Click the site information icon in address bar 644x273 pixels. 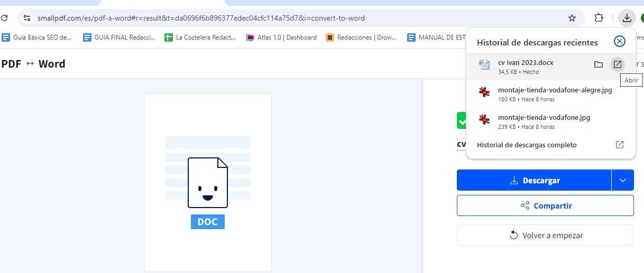pos(27,18)
